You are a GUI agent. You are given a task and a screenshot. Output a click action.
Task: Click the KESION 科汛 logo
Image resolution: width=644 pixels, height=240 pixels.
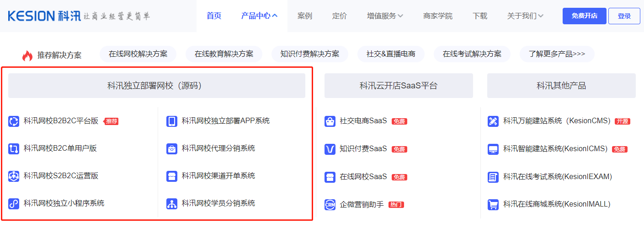point(44,16)
